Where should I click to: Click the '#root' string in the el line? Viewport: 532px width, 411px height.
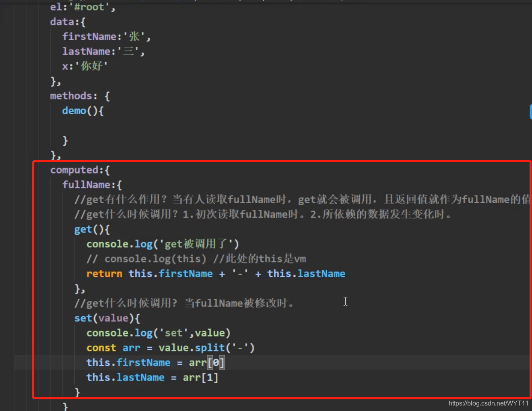point(90,7)
